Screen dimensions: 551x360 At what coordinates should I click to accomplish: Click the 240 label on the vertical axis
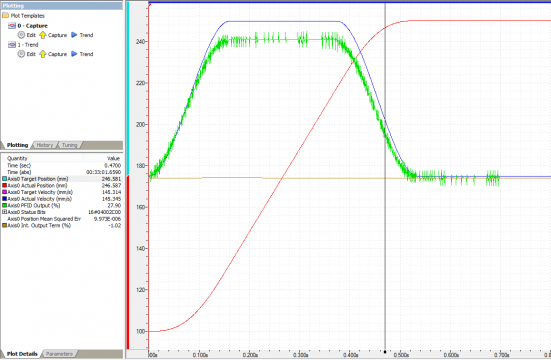[140, 41]
